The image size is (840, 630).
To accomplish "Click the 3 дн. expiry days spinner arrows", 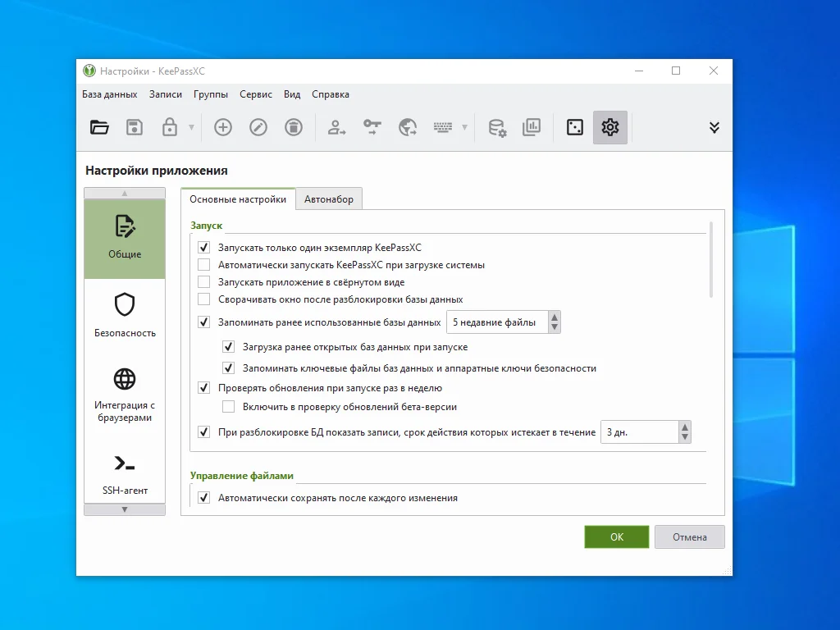I will [x=685, y=431].
